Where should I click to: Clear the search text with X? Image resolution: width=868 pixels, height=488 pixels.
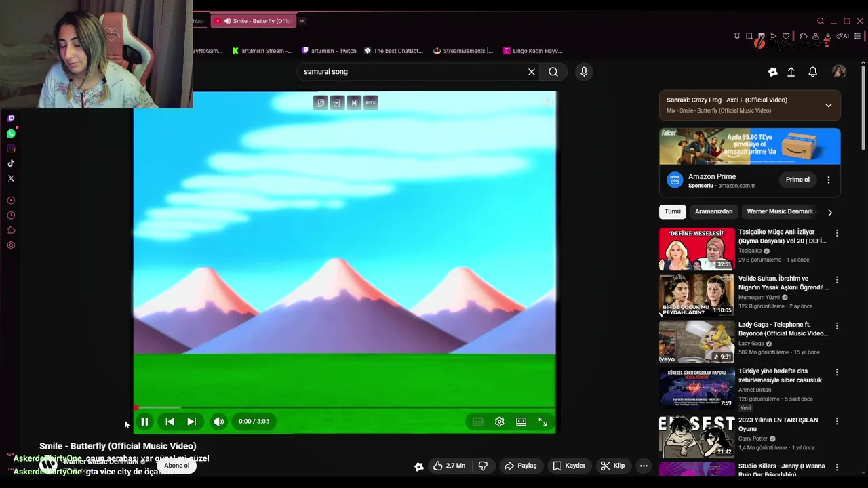(x=532, y=72)
